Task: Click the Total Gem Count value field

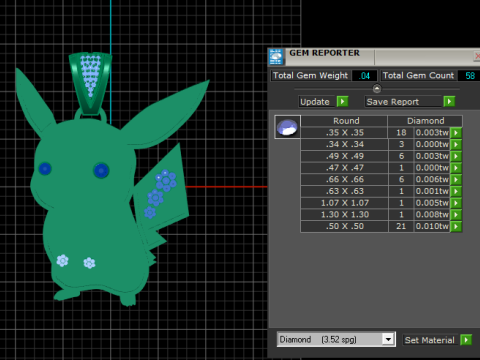Action: tap(469, 76)
